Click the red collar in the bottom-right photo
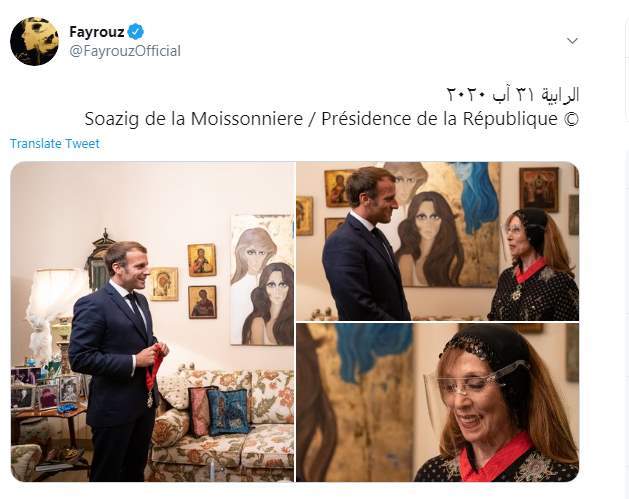This screenshot has width=629, height=499. pyautogui.click(x=495, y=454)
